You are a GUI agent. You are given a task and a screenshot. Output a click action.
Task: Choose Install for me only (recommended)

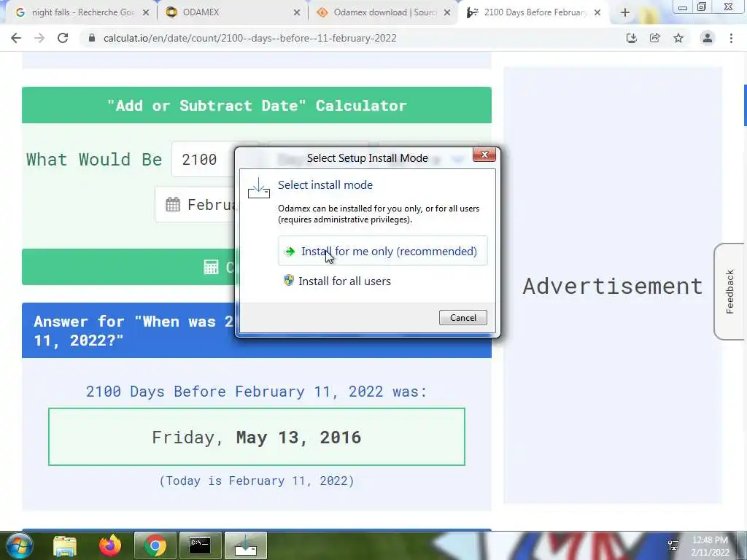coord(382,251)
